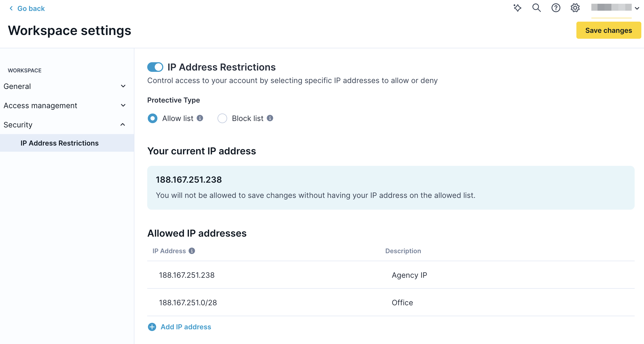Click the back chevron arrow next to Go back
The height and width of the screenshot is (344, 644).
click(x=11, y=8)
